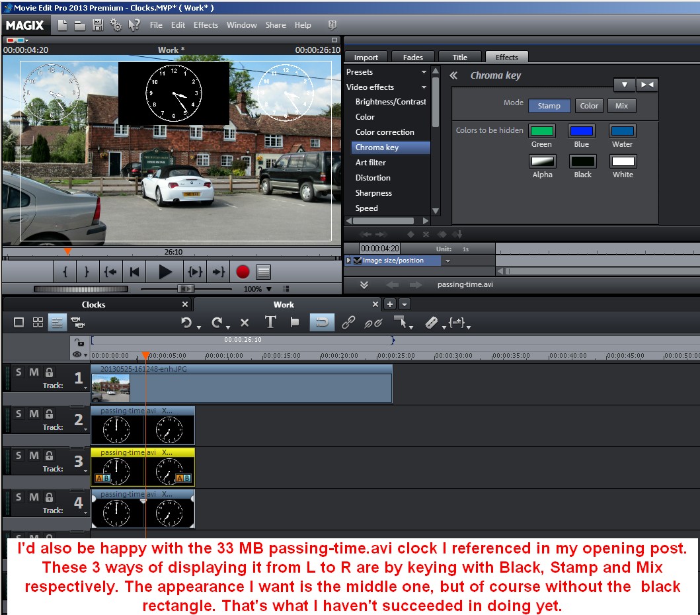Set in-point with left brace button

click(65, 272)
